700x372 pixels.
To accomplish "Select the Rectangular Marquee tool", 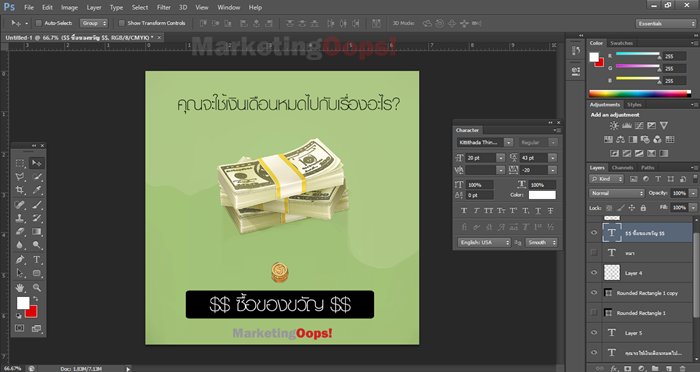I will [x=20, y=163].
